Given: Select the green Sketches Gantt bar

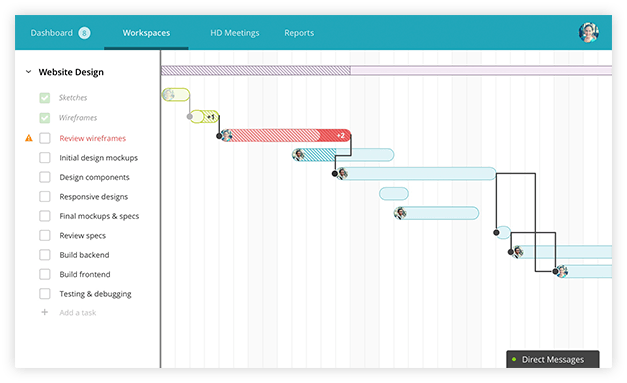Looking at the screenshot, I should click(x=176, y=95).
